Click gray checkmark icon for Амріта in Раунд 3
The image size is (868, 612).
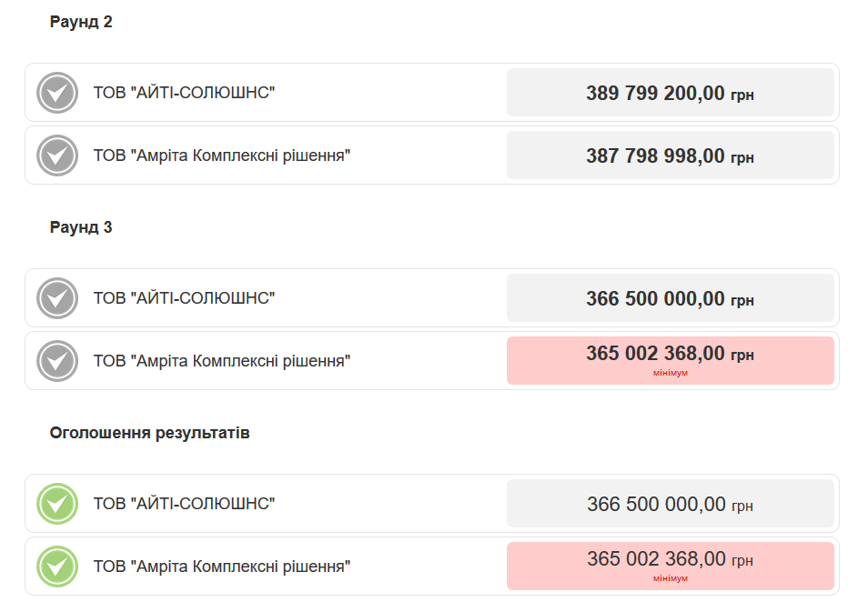coord(57,361)
